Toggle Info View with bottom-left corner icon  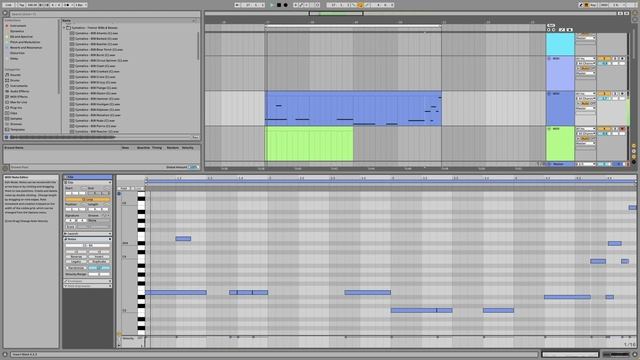[x=5, y=355]
